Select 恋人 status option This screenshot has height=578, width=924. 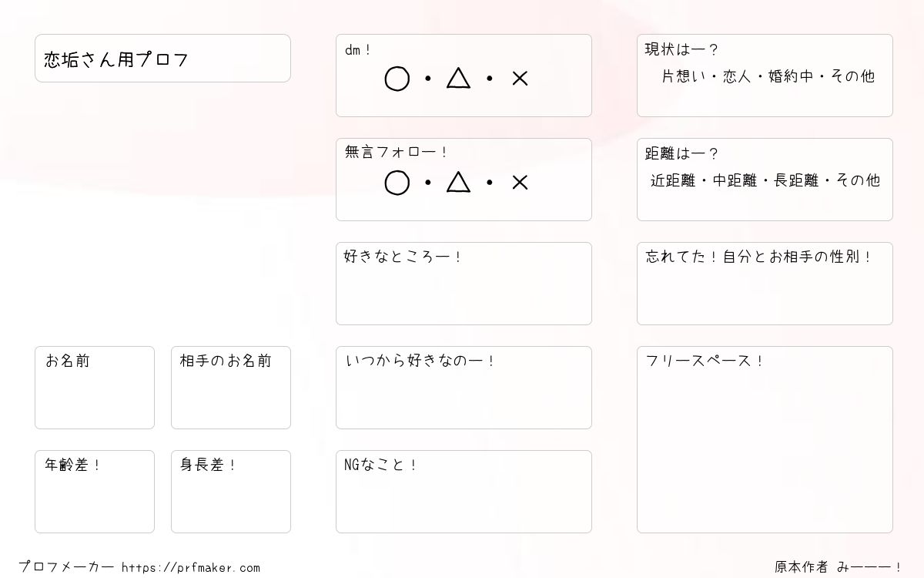coord(738,76)
